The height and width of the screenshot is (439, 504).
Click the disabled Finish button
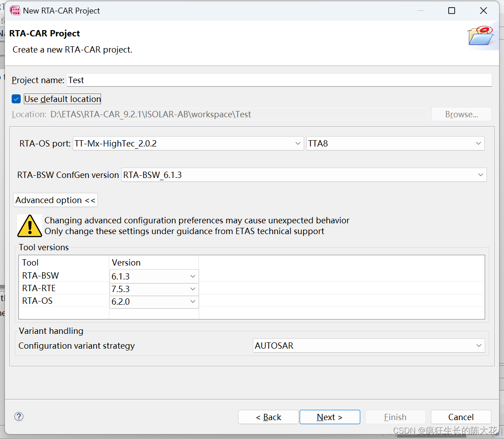395,417
